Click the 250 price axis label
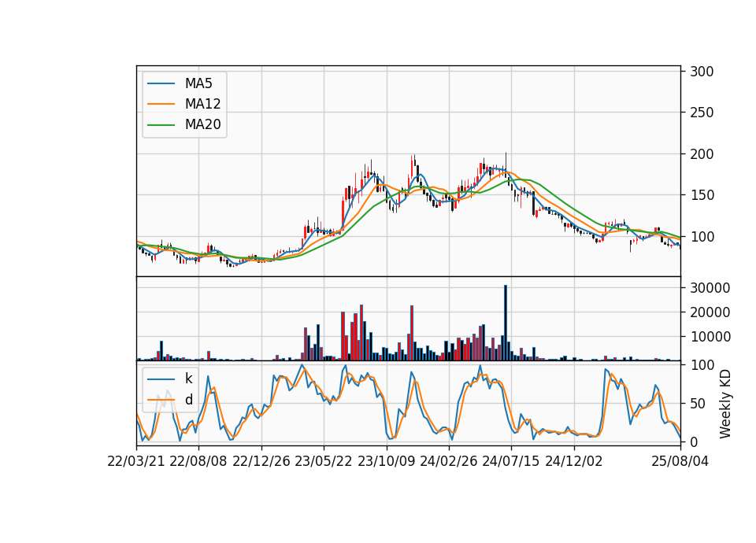Image resolution: width=756 pixels, height=543 pixels. [x=702, y=113]
